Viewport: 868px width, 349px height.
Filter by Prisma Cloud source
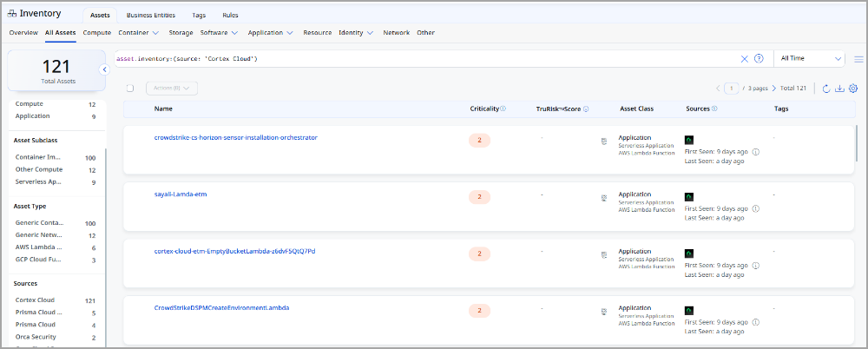coord(36,325)
